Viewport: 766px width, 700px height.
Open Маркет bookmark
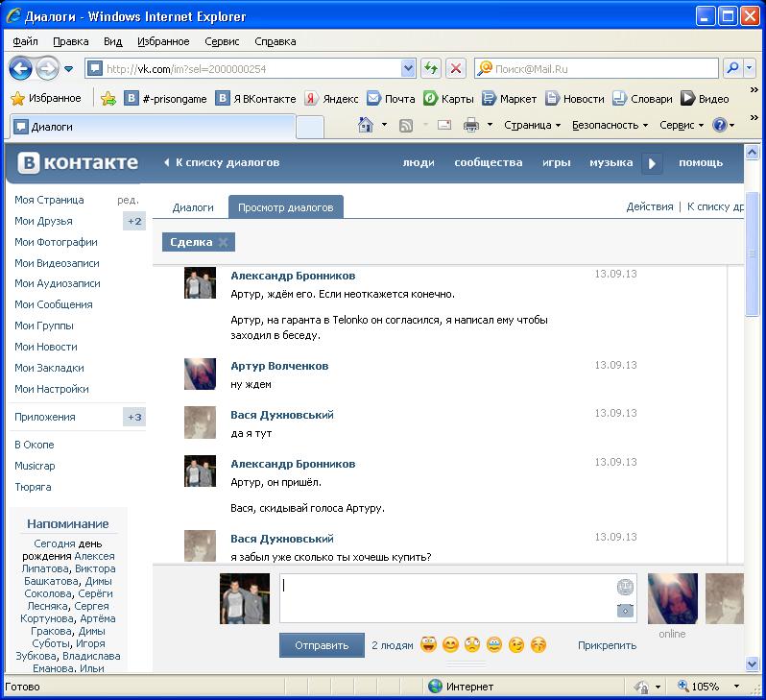(x=509, y=99)
